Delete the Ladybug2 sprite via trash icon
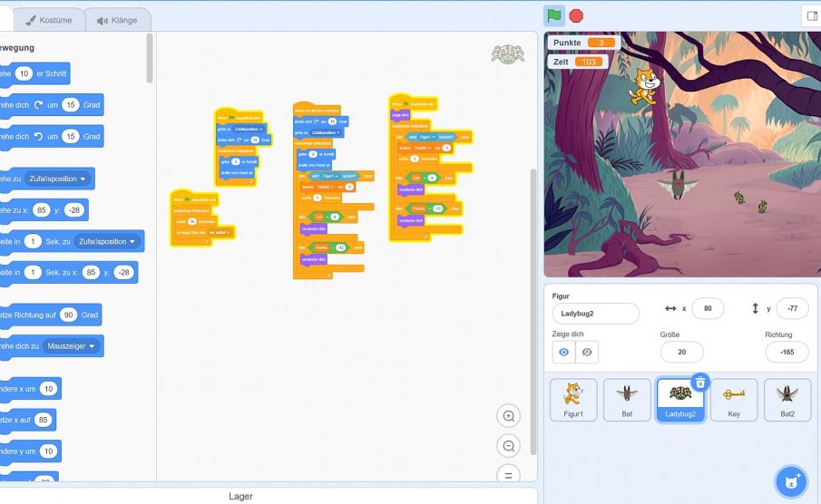Image resolution: width=821 pixels, height=504 pixels. 699,383
